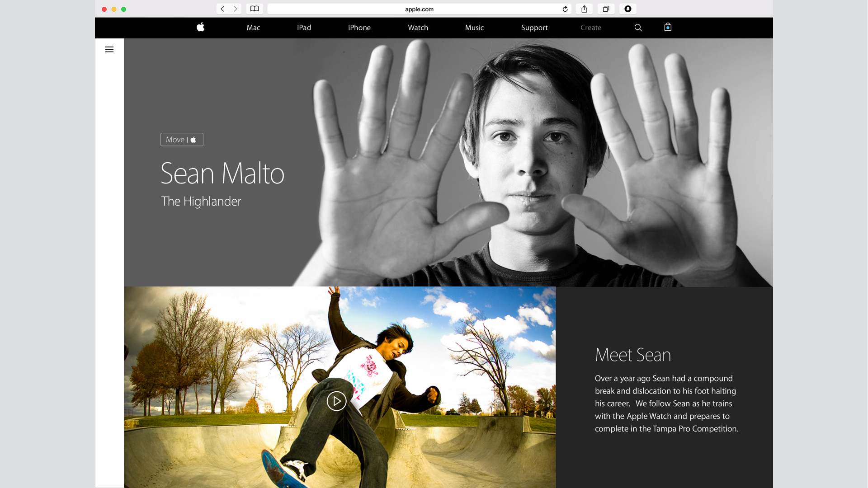Viewport: 868px width, 488px height.
Task: Click the paragraph beginning Over a year ago
Action: (667, 404)
